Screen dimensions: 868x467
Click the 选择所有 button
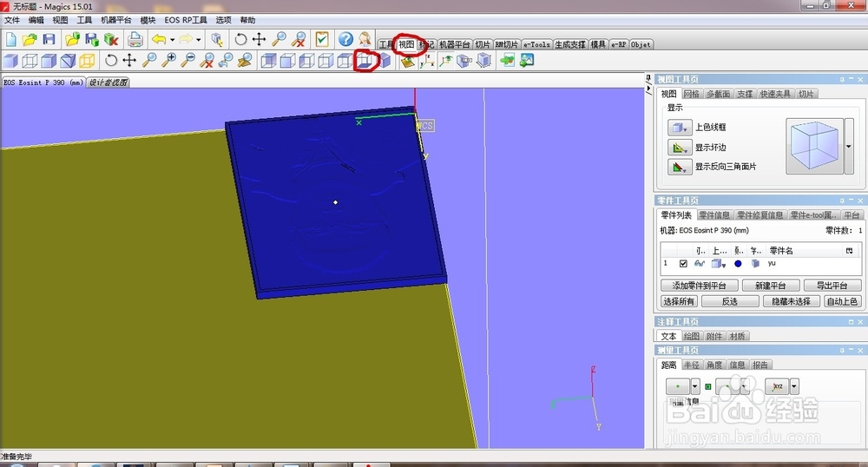(680, 301)
